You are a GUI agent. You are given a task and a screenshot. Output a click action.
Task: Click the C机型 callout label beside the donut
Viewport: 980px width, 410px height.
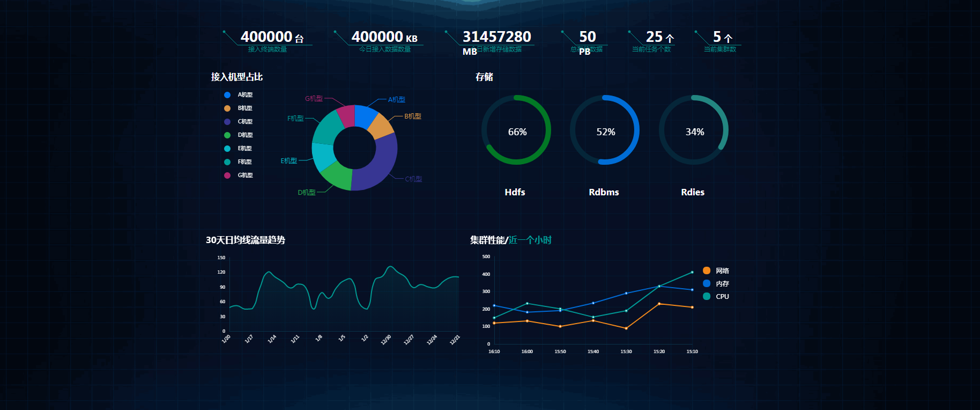[x=413, y=179]
